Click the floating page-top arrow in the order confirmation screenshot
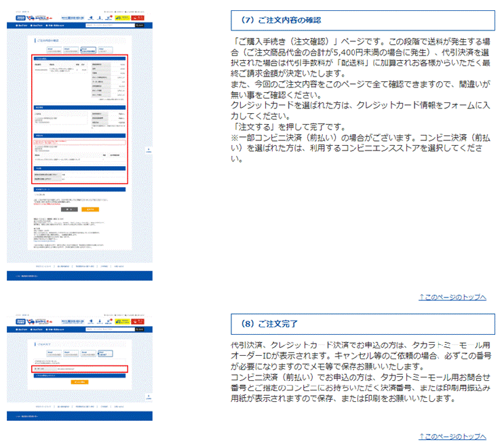The height and width of the screenshot is (448, 502). [149, 150]
